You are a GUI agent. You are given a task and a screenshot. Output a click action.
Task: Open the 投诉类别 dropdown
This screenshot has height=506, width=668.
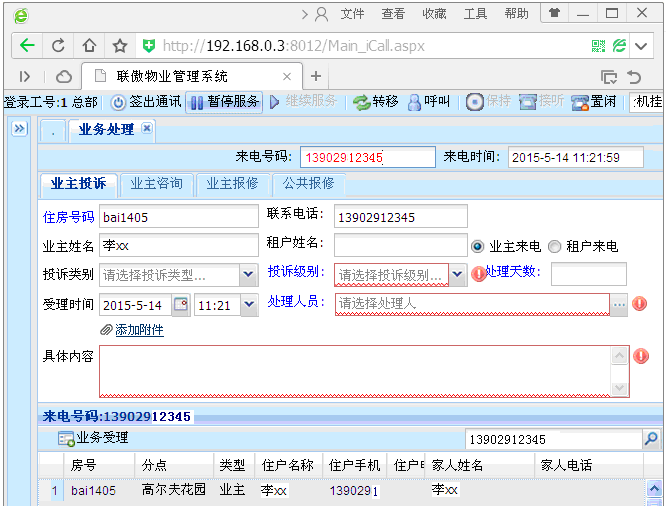tap(248, 275)
